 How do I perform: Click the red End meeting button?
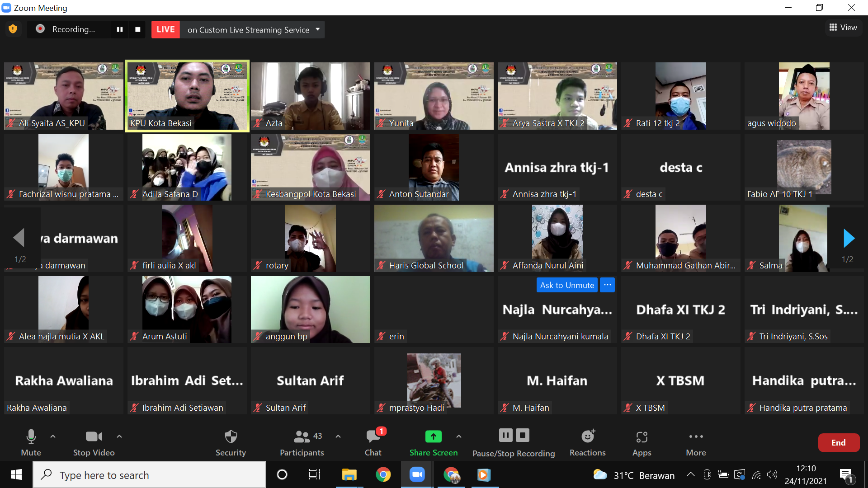(x=838, y=443)
